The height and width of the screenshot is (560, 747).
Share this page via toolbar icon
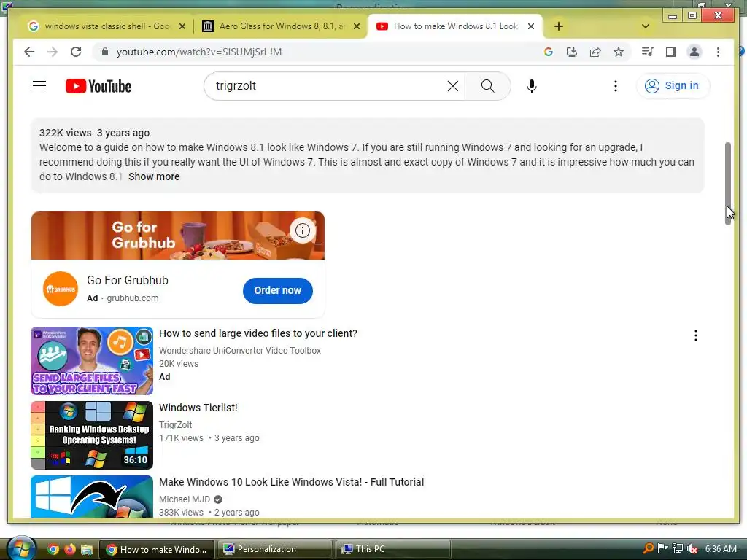[x=595, y=52]
